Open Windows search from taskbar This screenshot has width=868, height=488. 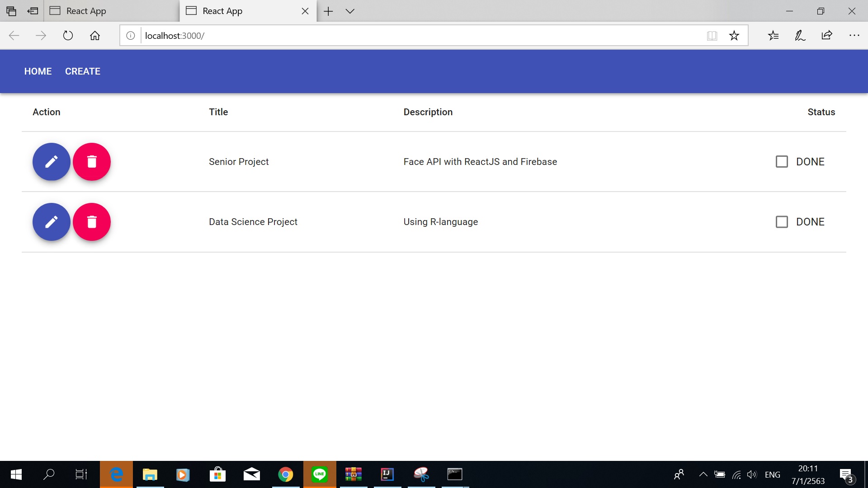(x=49, y=474)
